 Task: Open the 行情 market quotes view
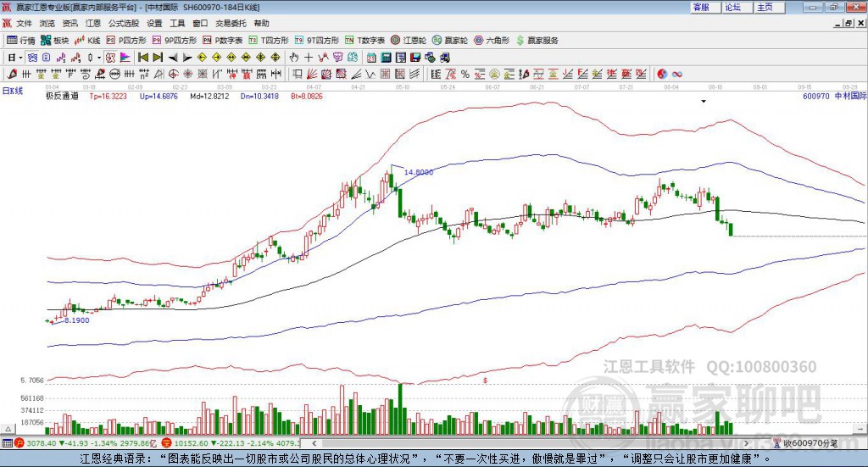pos(21,40)
